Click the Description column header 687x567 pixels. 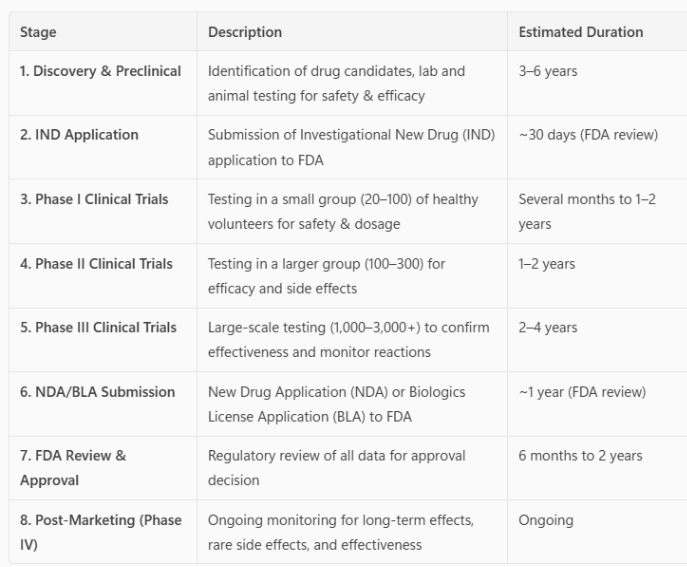[245, 32]
